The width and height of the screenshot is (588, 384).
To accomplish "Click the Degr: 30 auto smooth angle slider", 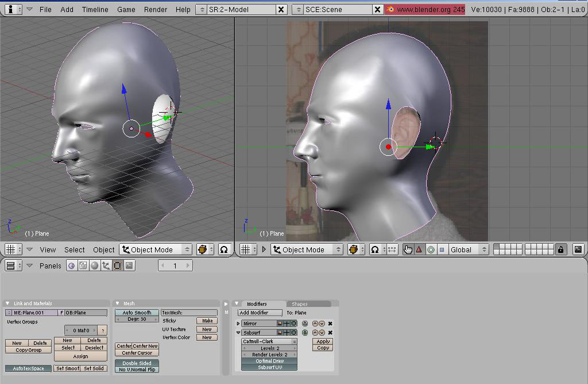I will (x=137, y=319).
